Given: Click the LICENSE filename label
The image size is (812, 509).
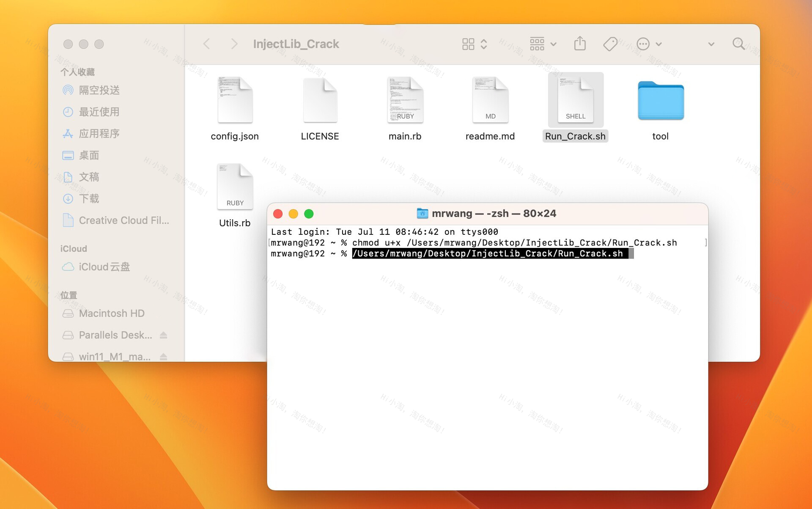Looking at the screenshot, I should pos(320,136).
